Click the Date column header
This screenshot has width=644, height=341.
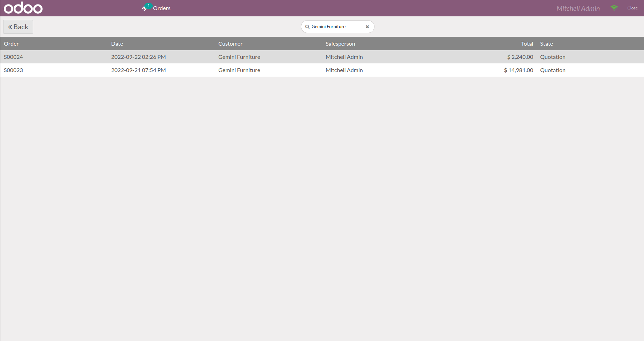click(x=117, y=44)
